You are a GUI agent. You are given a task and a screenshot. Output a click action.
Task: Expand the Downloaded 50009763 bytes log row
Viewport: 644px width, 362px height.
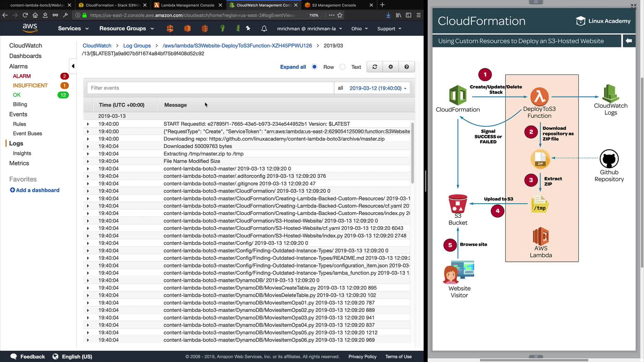[88, 147]
